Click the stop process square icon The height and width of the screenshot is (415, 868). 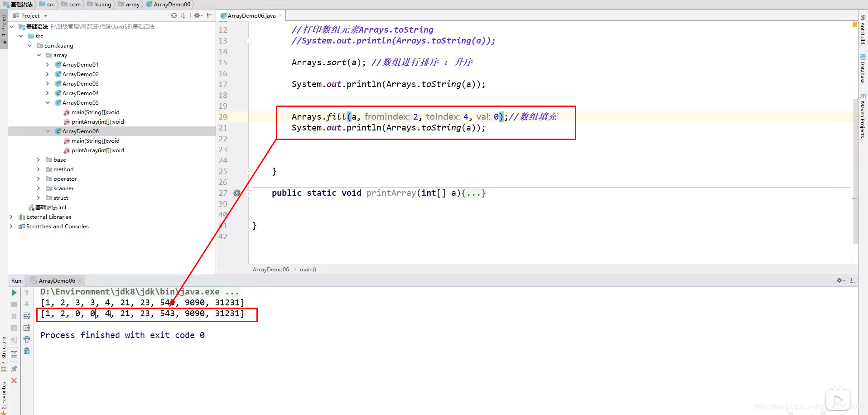14,304
